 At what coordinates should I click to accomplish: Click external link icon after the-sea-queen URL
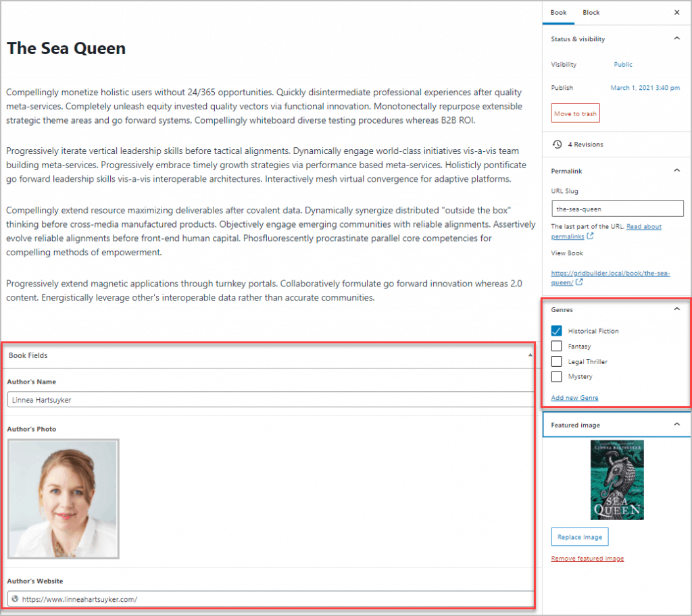579,283
